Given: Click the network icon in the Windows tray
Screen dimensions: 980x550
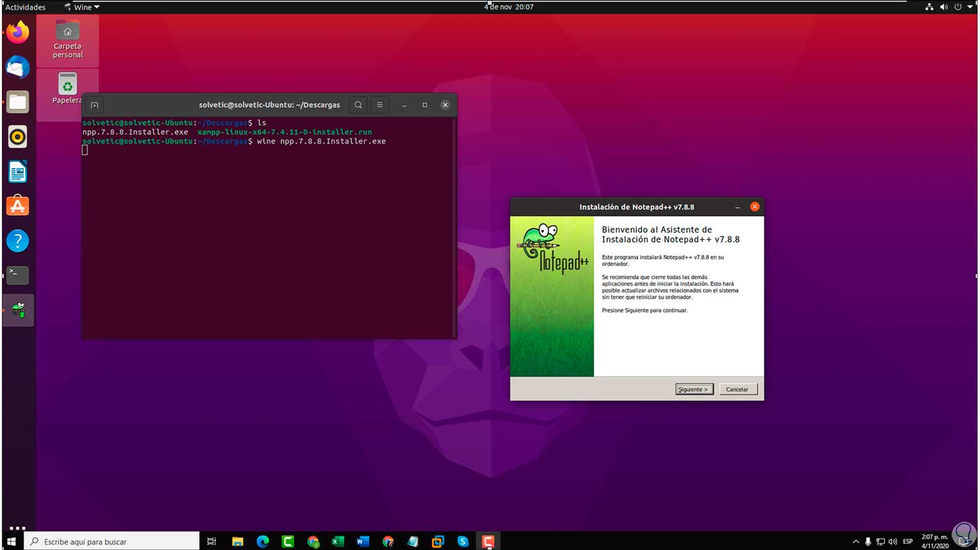Looking at the screenshot, I should pyautogui.click(x=881, y=542).
